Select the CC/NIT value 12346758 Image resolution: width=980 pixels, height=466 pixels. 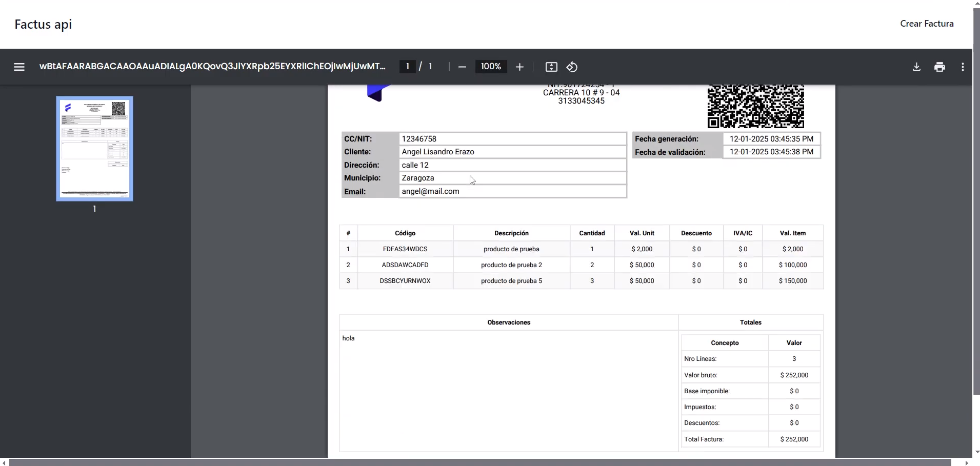click(419, 139)
